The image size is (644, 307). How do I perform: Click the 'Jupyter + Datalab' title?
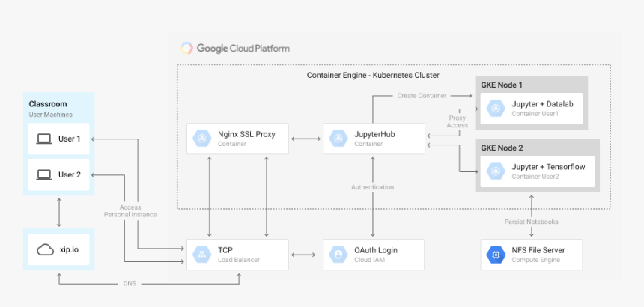(x=542, y=104)
